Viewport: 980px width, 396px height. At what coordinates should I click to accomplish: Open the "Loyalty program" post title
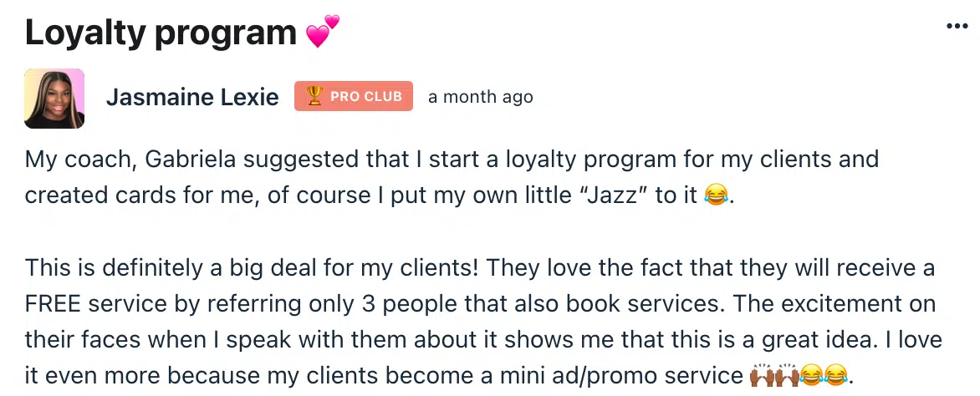click(x=161, y=33)
